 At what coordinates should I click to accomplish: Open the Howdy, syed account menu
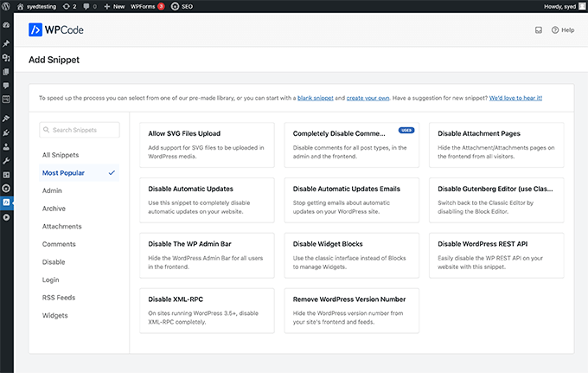pos(556,6)
